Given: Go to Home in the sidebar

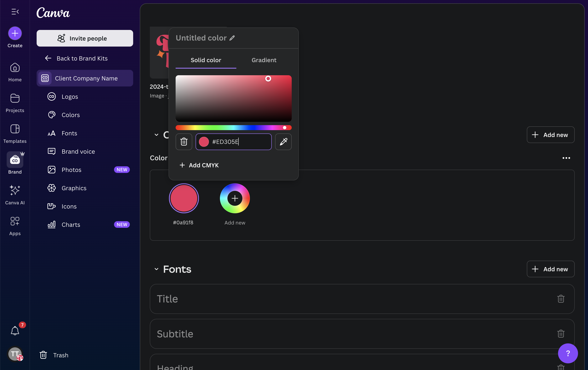Looking at the screenshot, I should point(15,72).
